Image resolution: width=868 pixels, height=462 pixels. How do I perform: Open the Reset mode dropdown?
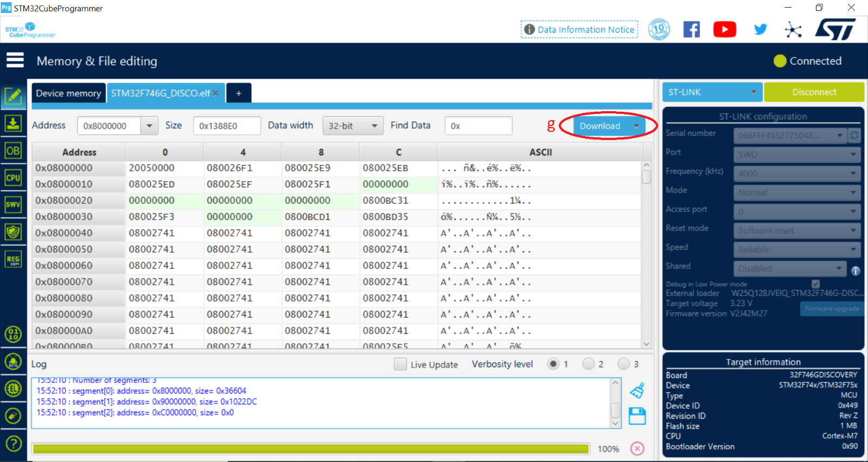(797, 230)
